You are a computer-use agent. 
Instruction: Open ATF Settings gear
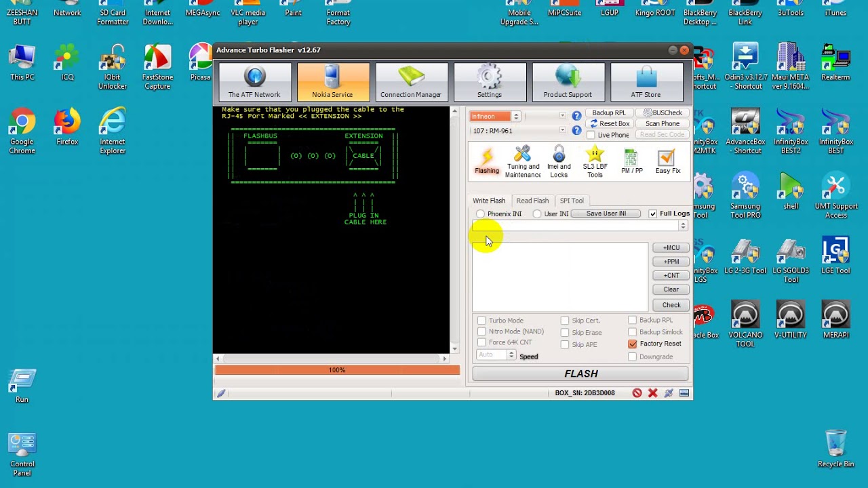[x=490, y=82]
